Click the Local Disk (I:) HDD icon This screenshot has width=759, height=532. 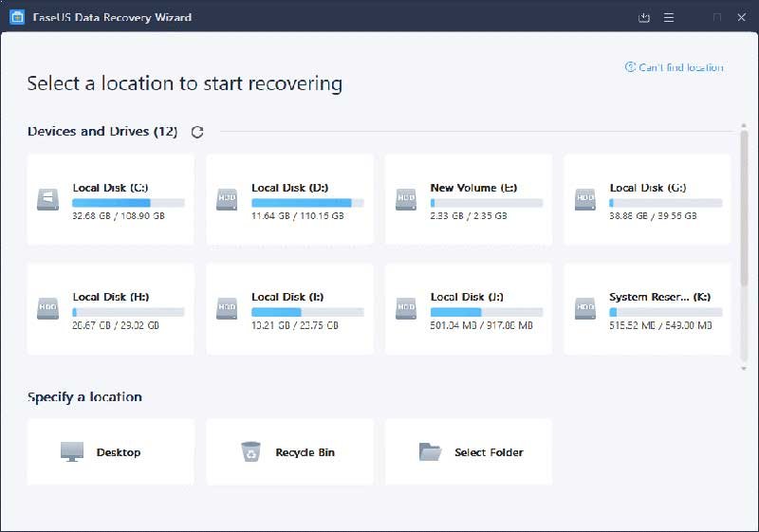click(227, 308)
